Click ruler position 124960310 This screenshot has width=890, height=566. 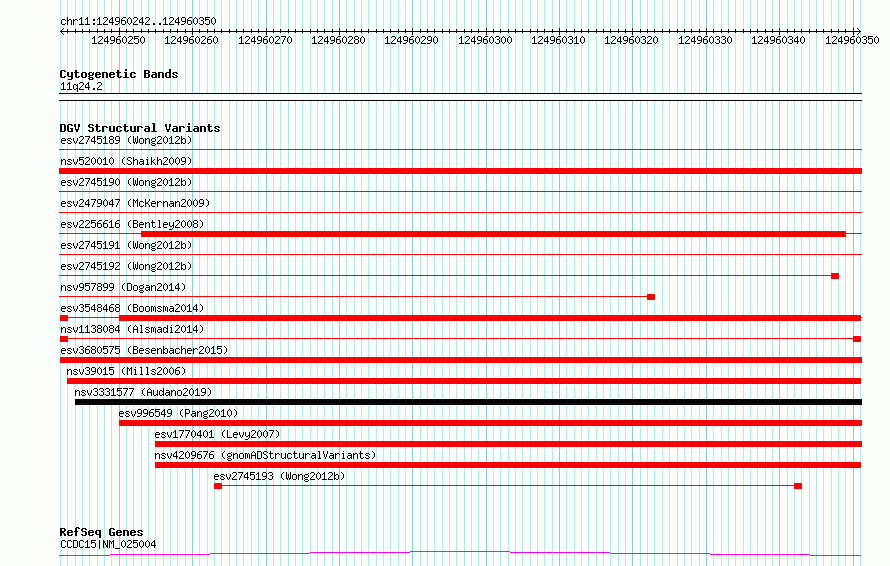pyautogui.click(x=558, y=40)
